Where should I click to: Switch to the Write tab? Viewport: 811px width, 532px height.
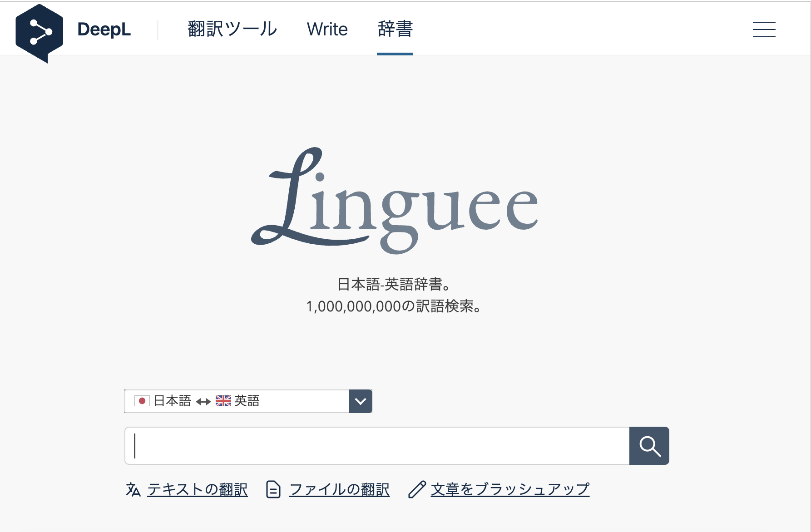click(327, 30)
